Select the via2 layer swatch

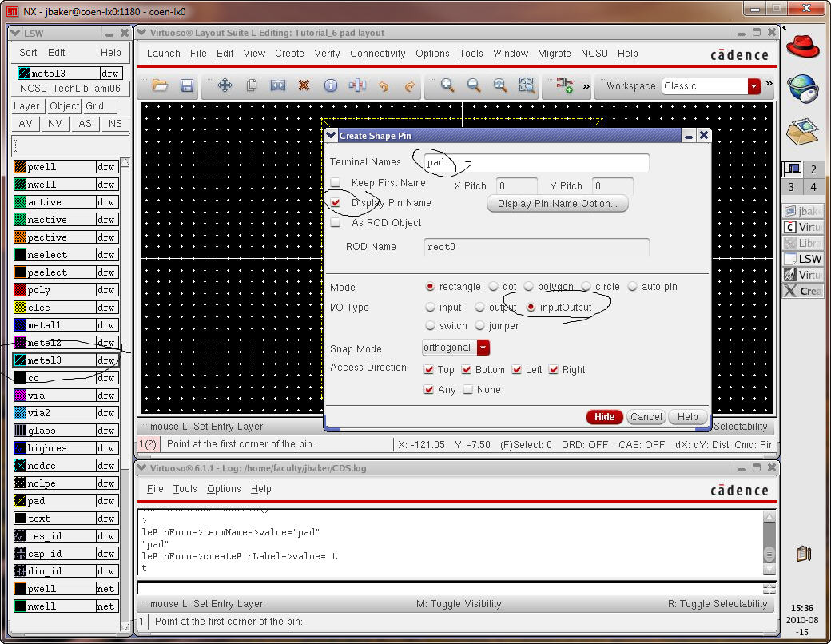pos(20,413)
